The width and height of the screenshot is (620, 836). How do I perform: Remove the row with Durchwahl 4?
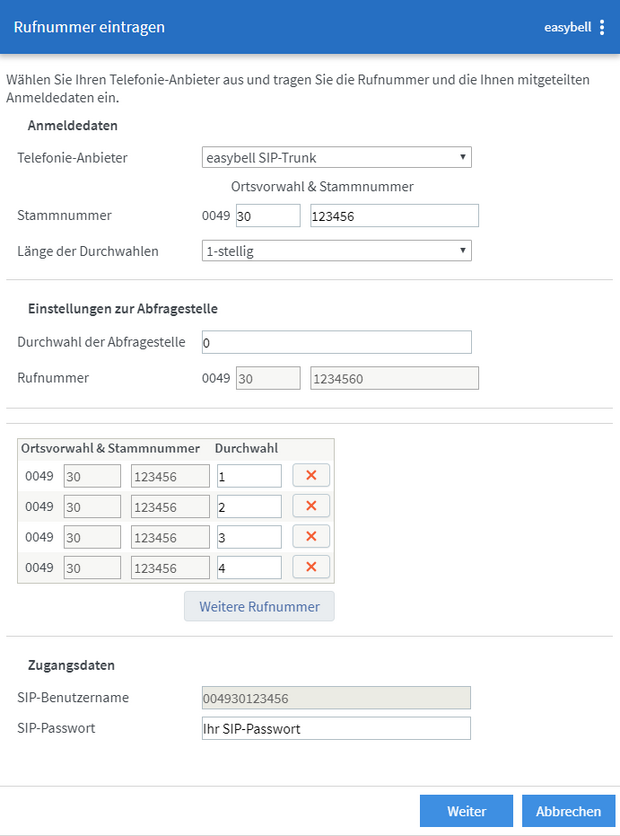tap(310, 567)
